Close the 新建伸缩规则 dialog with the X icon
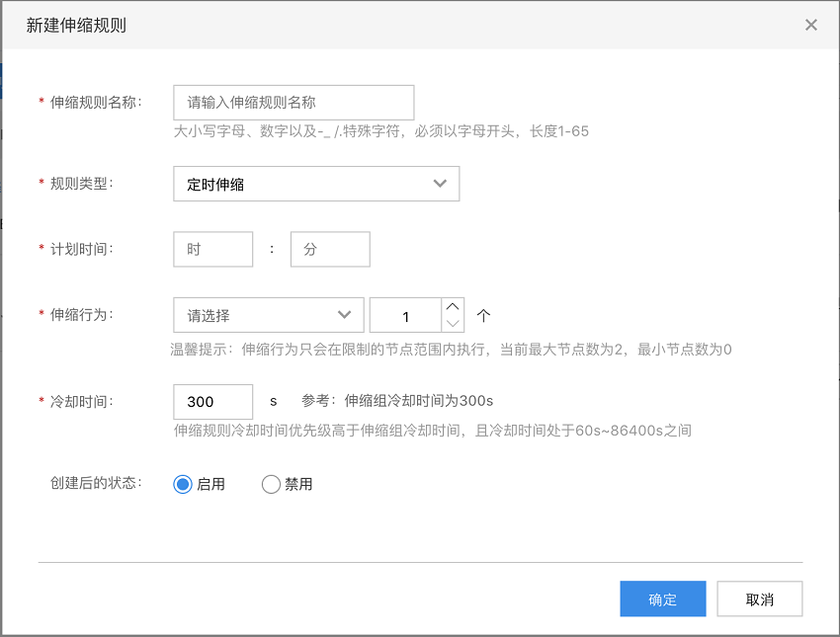 [x=810, y=25]
